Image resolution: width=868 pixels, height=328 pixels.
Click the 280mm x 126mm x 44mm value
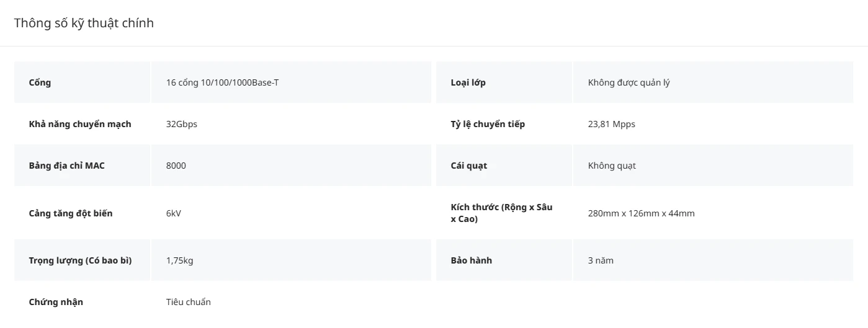(642, 213)
